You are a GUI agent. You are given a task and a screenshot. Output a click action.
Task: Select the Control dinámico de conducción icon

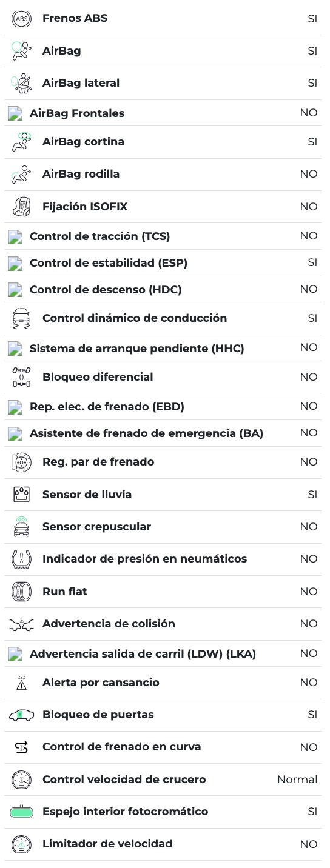(21, 318)
